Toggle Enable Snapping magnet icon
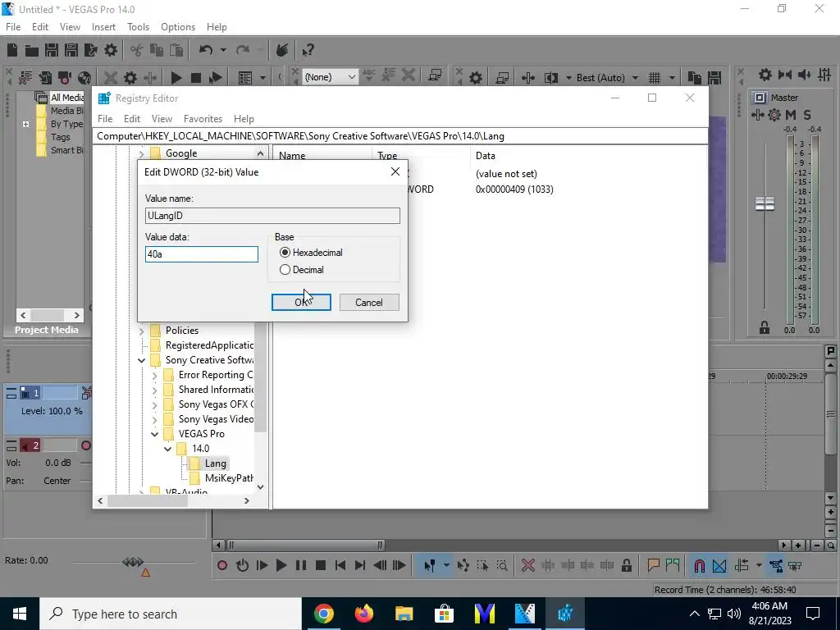Image resolution: width=840 pixels, height=630 pixels. click(699, 565)
